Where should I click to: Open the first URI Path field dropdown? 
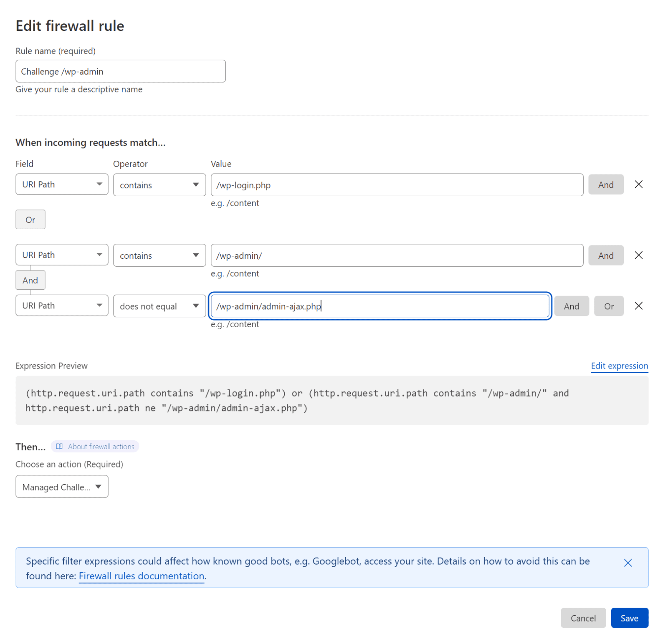click(x=62, y=184)
